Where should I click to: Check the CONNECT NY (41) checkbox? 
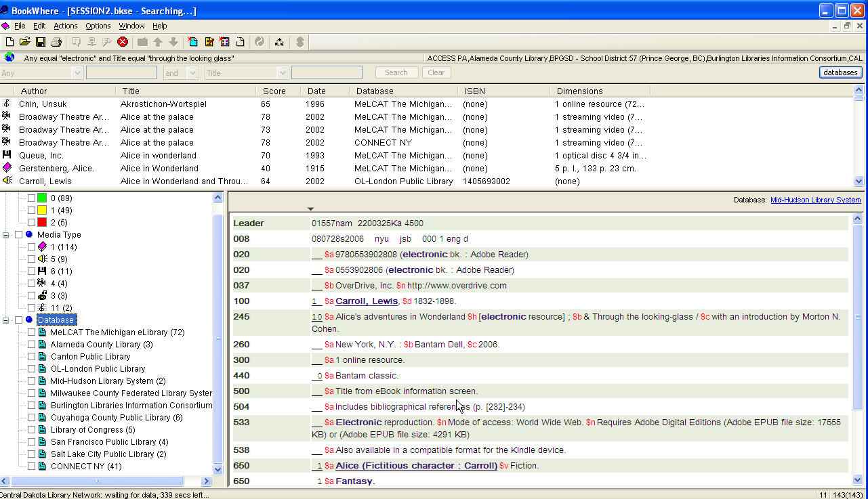coord(31,466)
